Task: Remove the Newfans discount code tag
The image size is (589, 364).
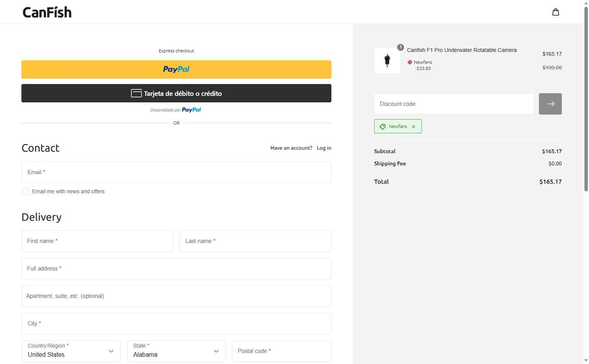Action: [x=414, y=126]
